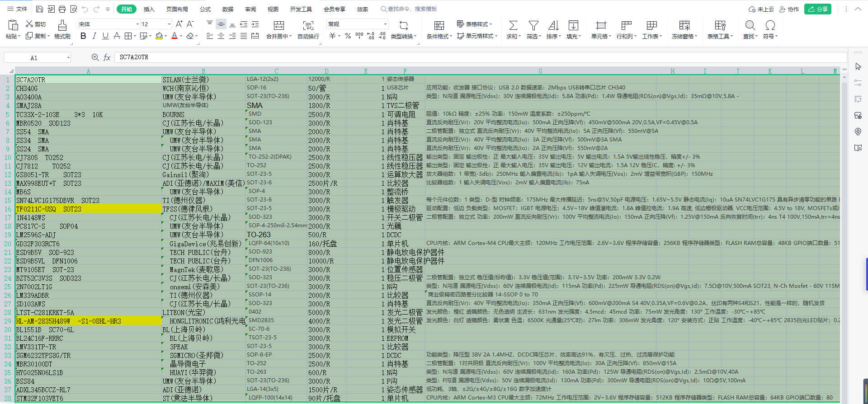Apply strikethrough text icon
The height and width of the screenshot is (404, 868).
pyautogui.click(x=117, y=36)
